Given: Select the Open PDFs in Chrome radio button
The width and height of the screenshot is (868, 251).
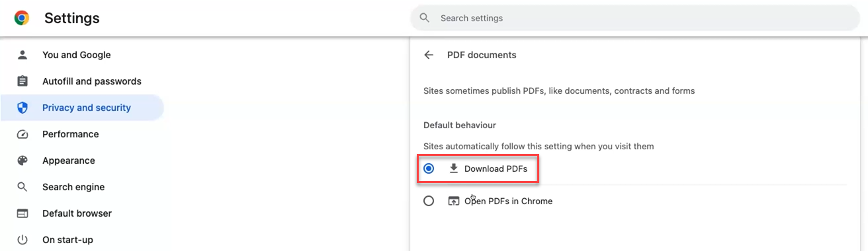Looking at the screenshot, I should [x=429, y=201].
